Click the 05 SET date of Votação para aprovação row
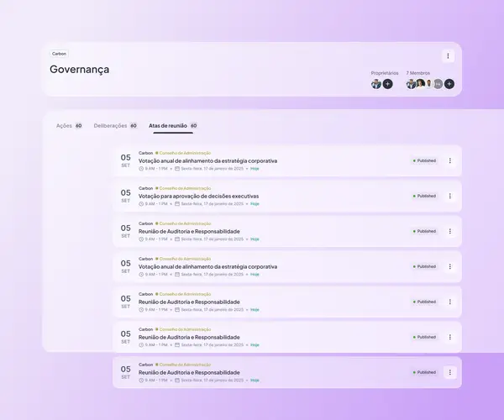 click(126, 196)
